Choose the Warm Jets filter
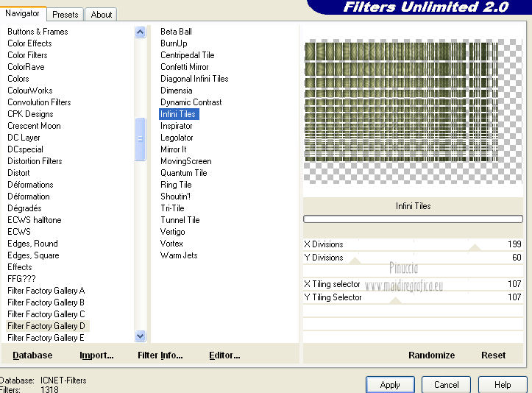The image size is (532, 393). [x=179, y=255]
